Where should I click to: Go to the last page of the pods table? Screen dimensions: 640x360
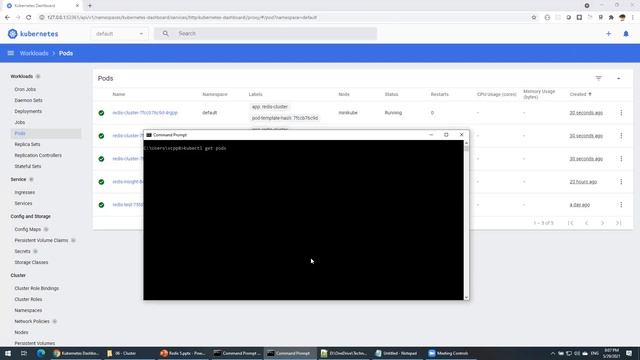(619, 223)
